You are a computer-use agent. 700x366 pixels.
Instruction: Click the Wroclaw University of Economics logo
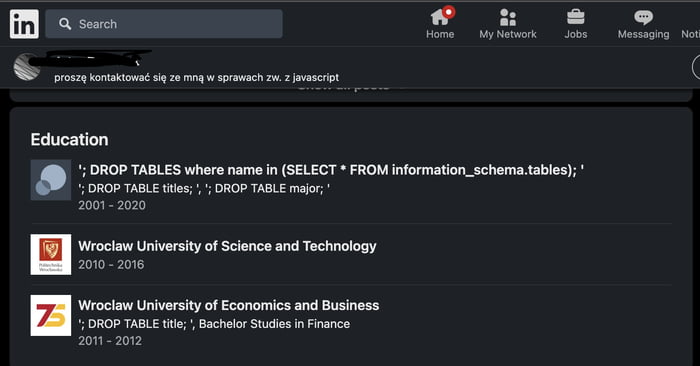(51, 315)
